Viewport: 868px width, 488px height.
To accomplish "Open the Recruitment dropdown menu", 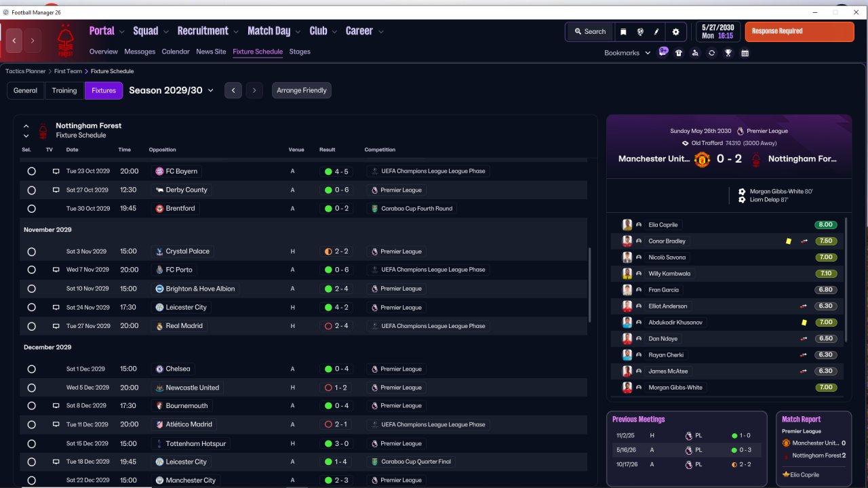I will (x=208, y=31).
